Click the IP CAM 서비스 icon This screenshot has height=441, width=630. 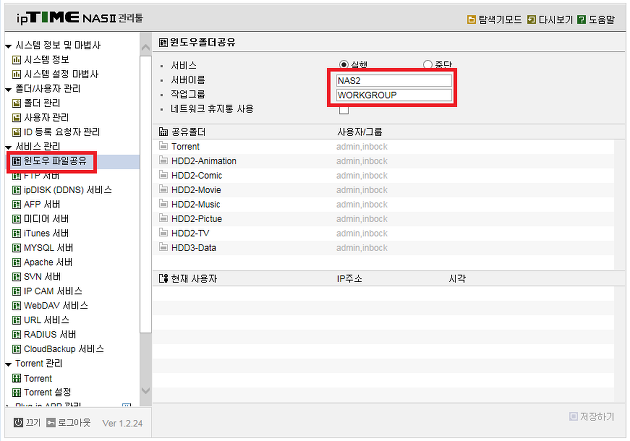(16, 291)
